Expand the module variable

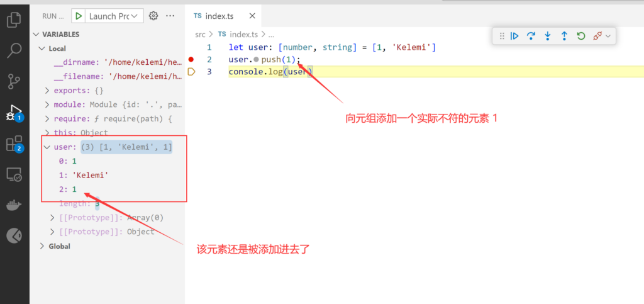47,104
